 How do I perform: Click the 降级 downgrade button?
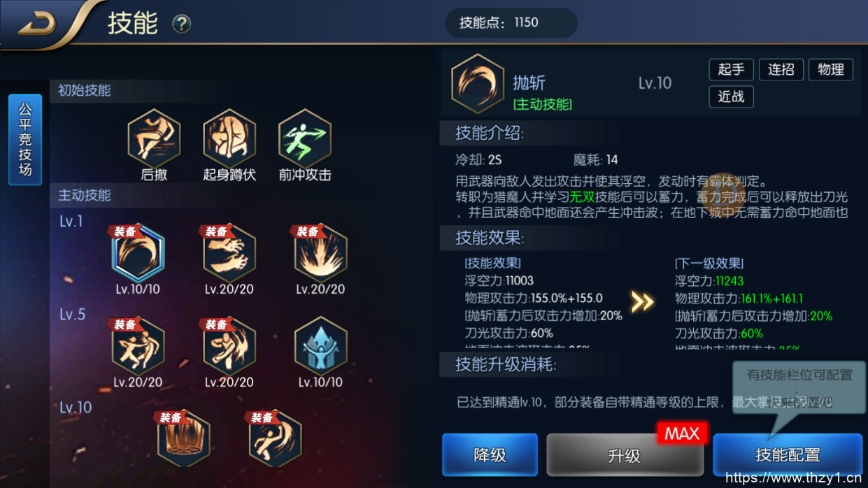tap(490, 455)
